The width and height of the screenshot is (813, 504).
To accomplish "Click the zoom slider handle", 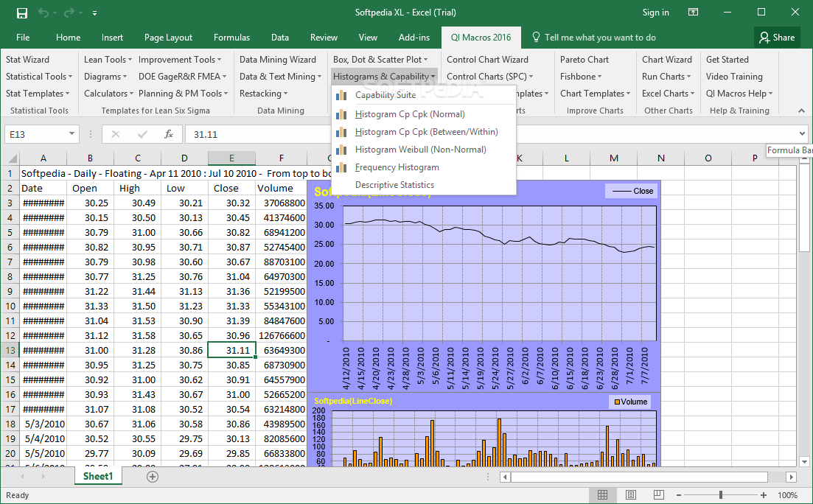I will click(720, 495).
